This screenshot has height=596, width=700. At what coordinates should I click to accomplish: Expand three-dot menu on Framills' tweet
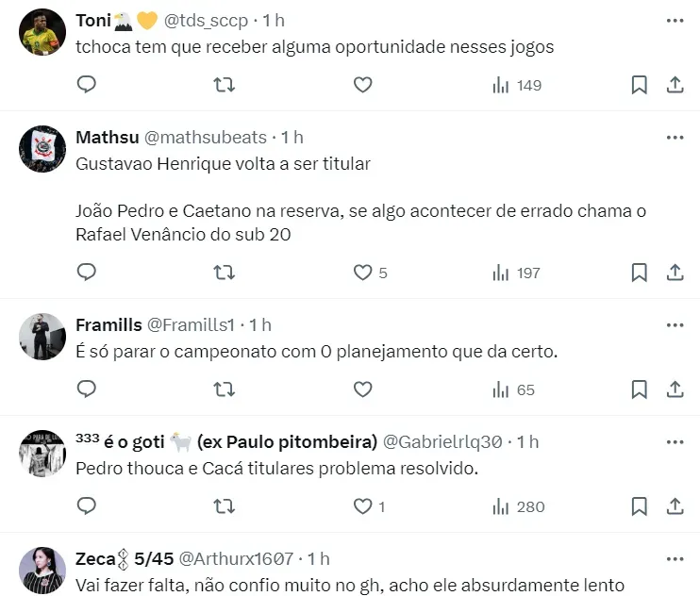(675, 324)
